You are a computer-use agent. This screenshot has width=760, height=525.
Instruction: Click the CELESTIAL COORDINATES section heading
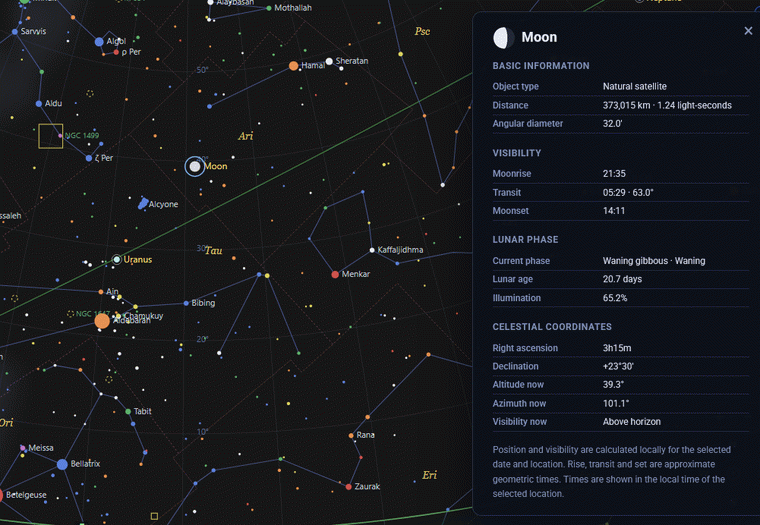click(x=552, y=327)
